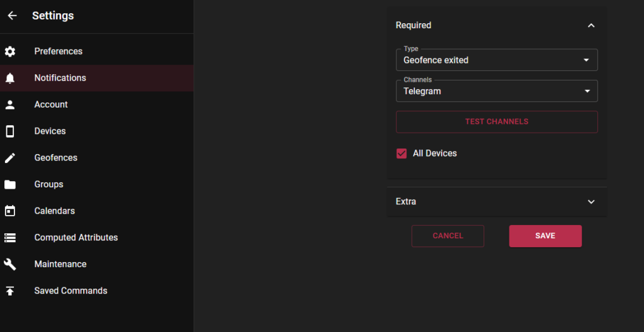The height and width of the screenshot is (332, 644).
Task: Expand the Extra section
Action: coord(497,202)
